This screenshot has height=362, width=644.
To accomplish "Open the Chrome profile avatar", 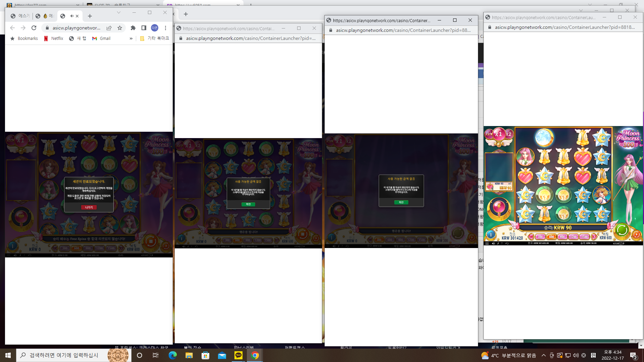I will pyautogui.click(x=155, y=28).
